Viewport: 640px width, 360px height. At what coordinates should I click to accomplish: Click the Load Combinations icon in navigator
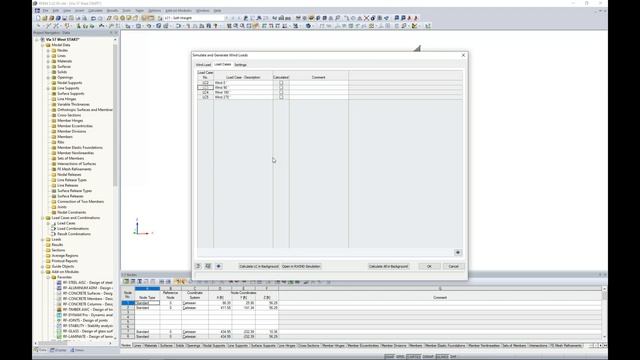click(x=54, y=229)
